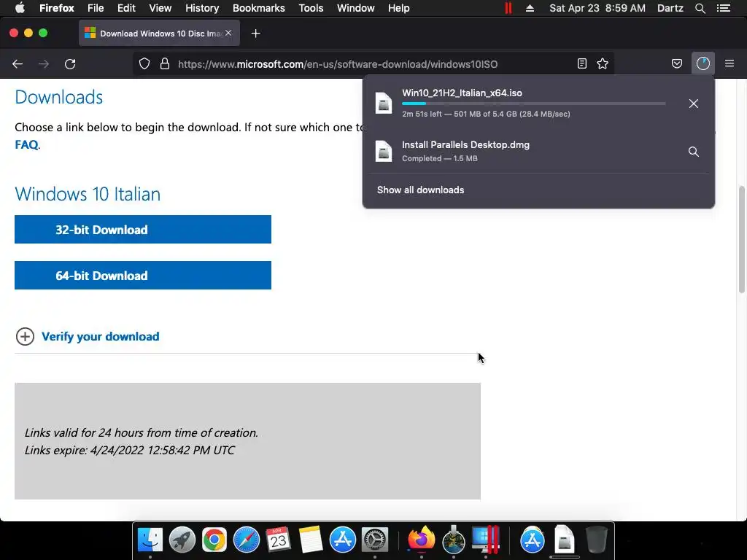Click the Windows 10 Italian heading
Viewport: 747px width, 560px height.
[88, 194]
